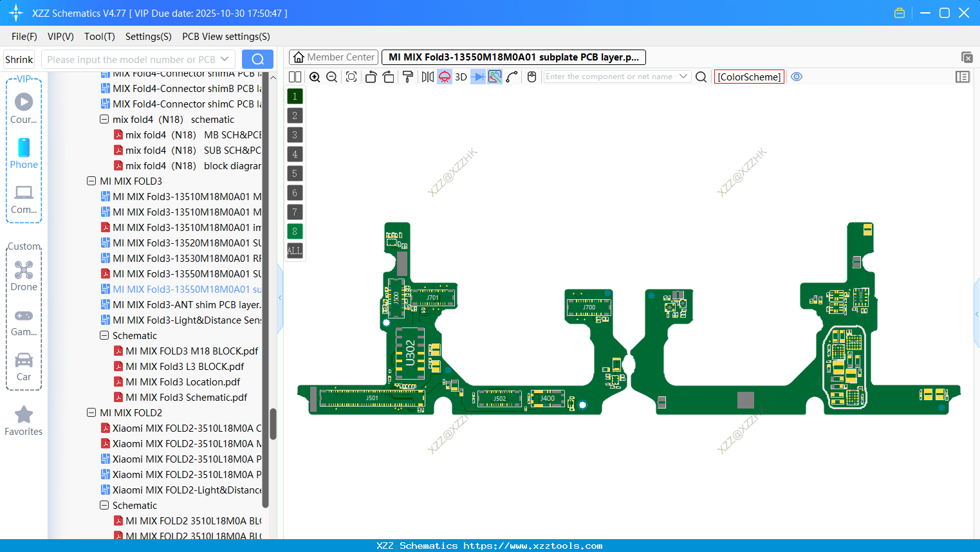Image resolution: width=980 pixels, height=552 pixels.
Task: Click the Member Center button
Action: tap(333, 57)
